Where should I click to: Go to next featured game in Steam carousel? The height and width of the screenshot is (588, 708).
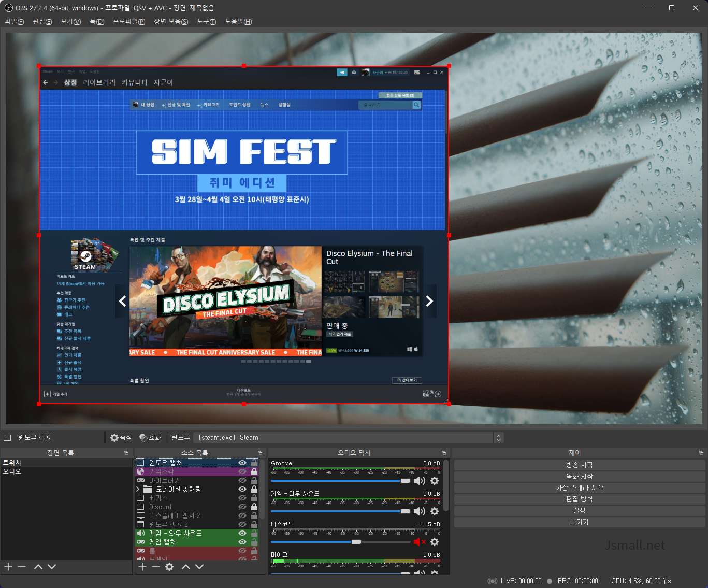pyautogui.click(x=429, y=301)
